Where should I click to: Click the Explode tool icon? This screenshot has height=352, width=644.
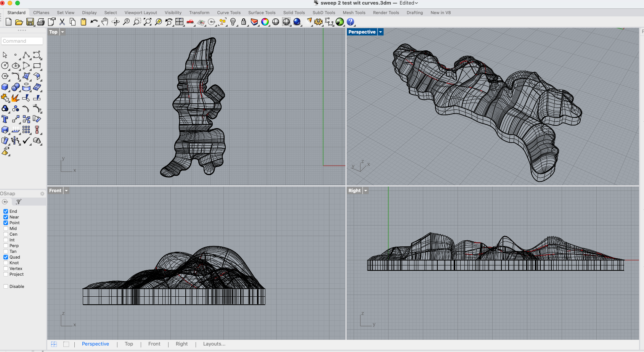pos(16,98)
